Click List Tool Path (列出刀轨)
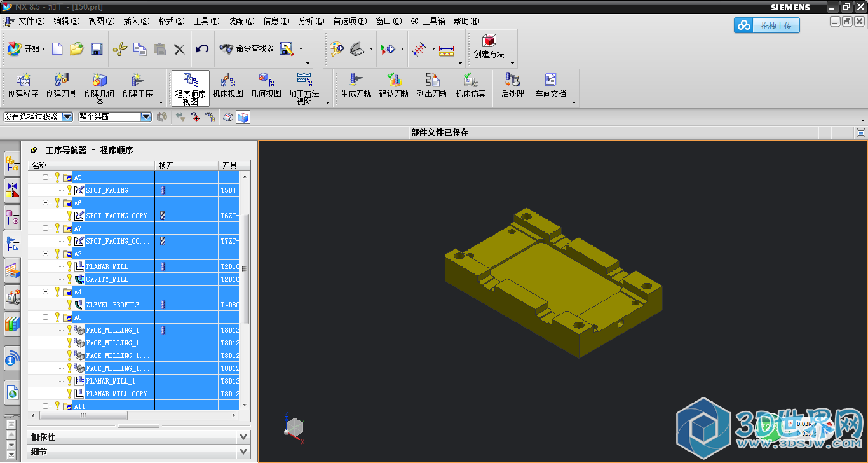 (x=432, y=86)
